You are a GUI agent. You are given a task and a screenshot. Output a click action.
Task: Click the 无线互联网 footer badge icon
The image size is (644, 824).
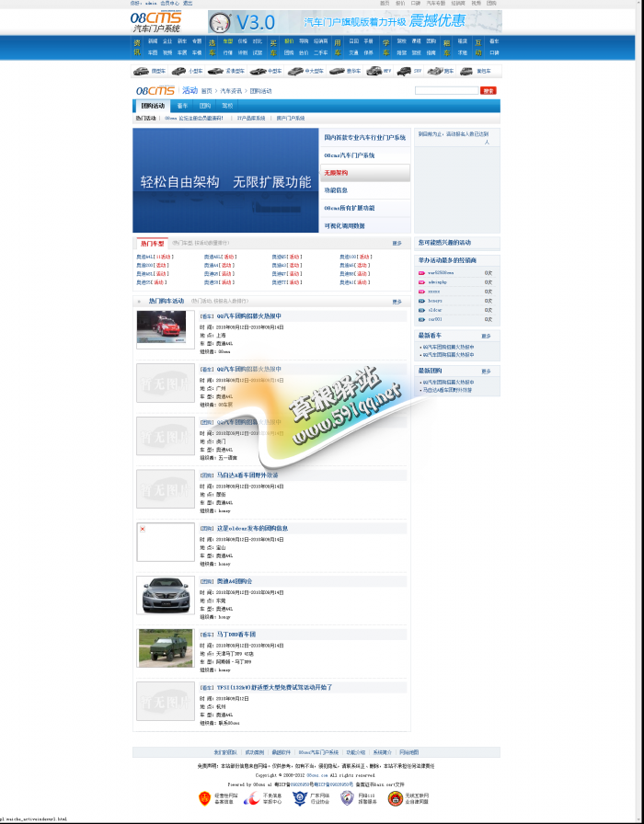(396, 798)
